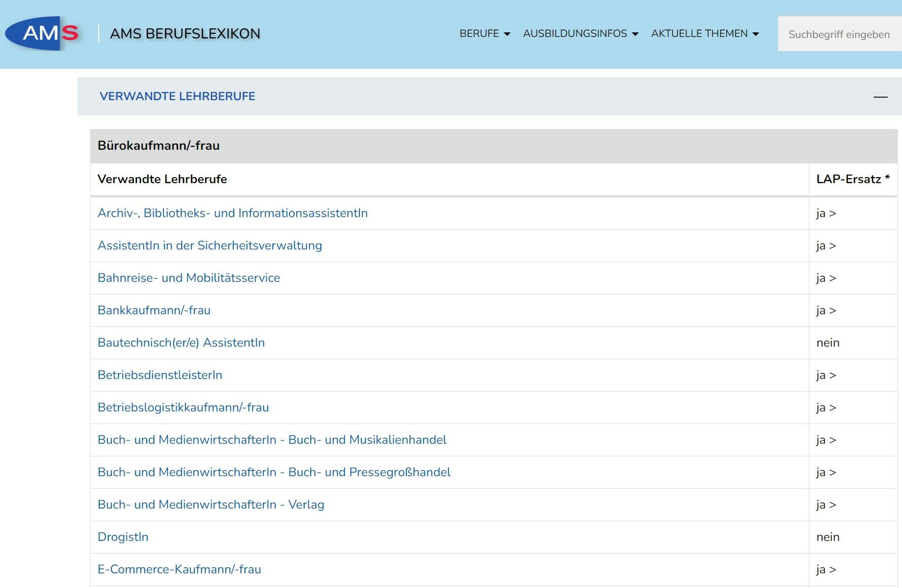Open AssistentIn in der Sicherheitsverwaltung

210,245
